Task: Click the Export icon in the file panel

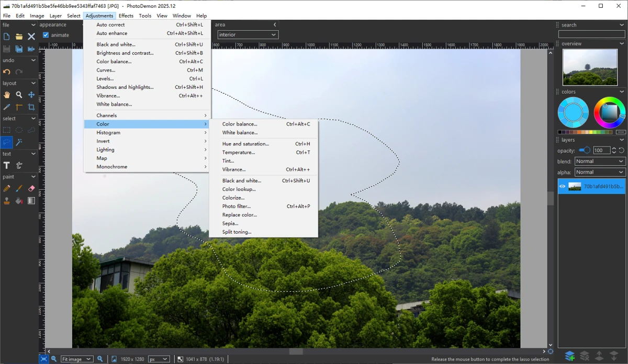Action: click(31, 49)
